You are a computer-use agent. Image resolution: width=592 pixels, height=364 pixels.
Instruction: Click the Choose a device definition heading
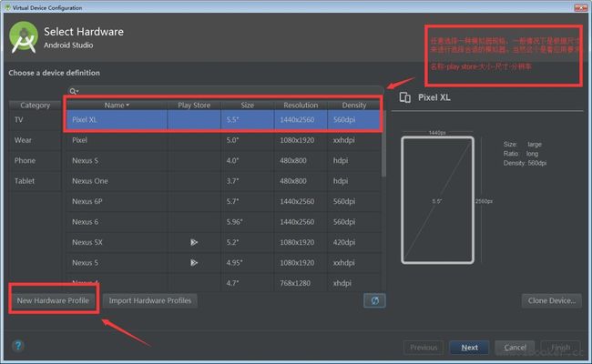pyautogui.click(x=54, y=73)
